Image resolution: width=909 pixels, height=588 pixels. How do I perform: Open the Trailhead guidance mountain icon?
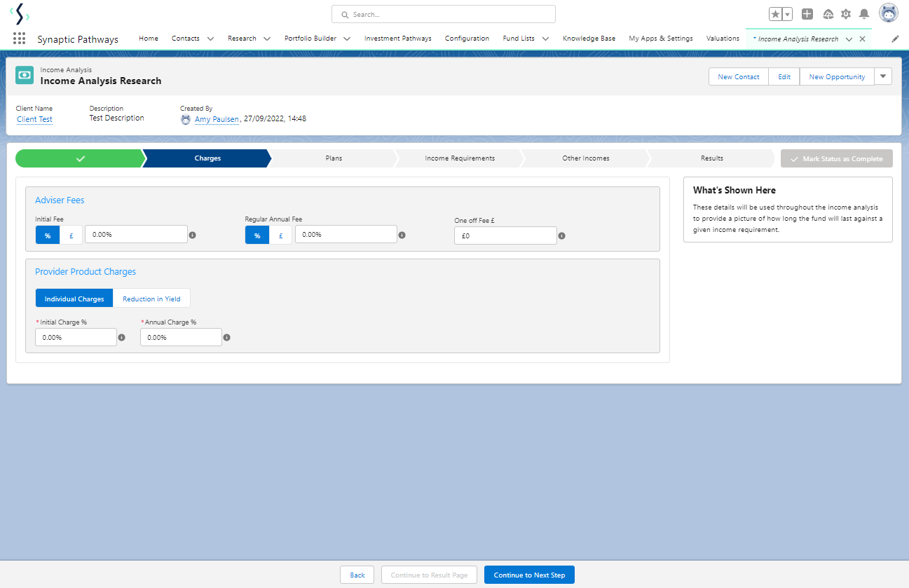[828, 14]
